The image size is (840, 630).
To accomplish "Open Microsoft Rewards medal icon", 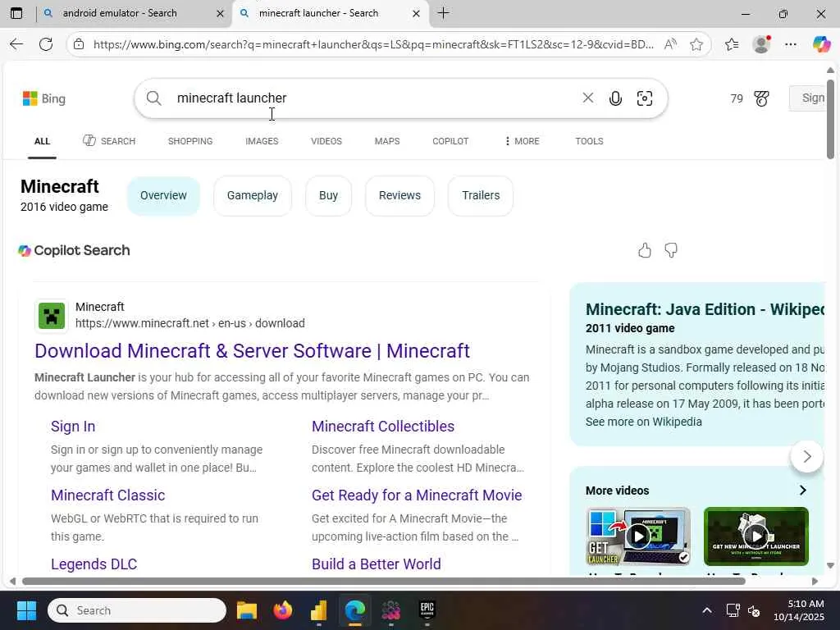I will click(761, 98).
